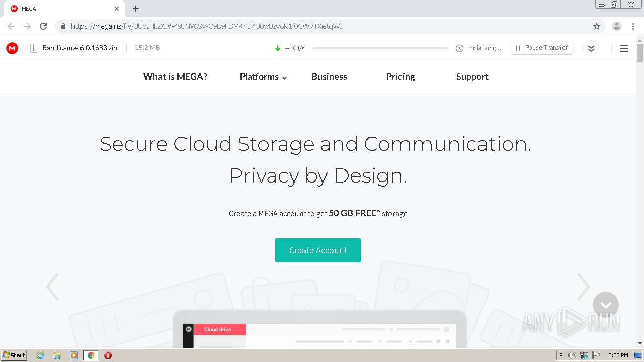644x362 pixels.
Task: Show next slide with right arrow
Action: pyautogui.click(x=583, y=287)
